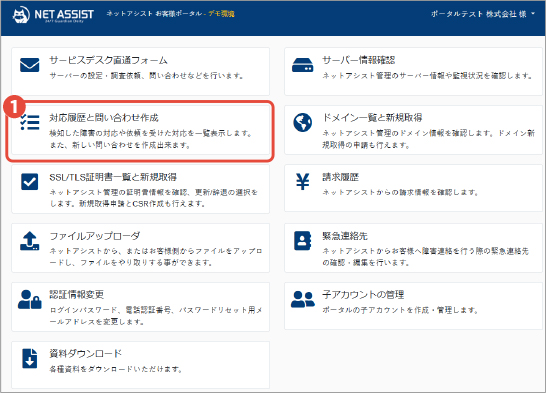Open SSL/TLS証明書一覧と新規取得 heading
546x393 pixels.
(113, 177)
